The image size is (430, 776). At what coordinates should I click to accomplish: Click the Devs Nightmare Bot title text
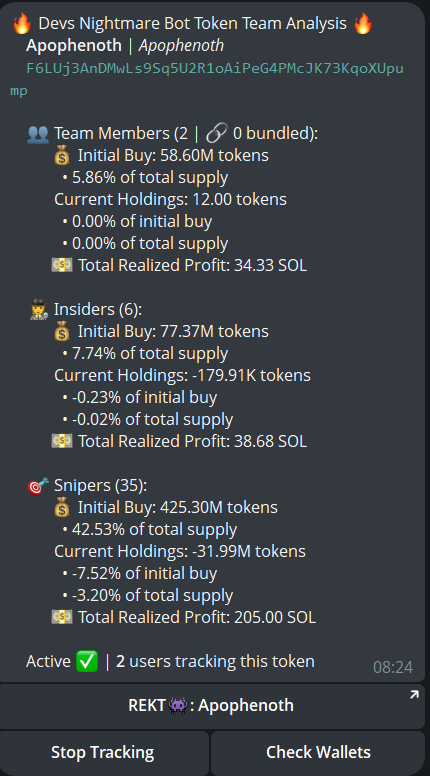(193, 23)
